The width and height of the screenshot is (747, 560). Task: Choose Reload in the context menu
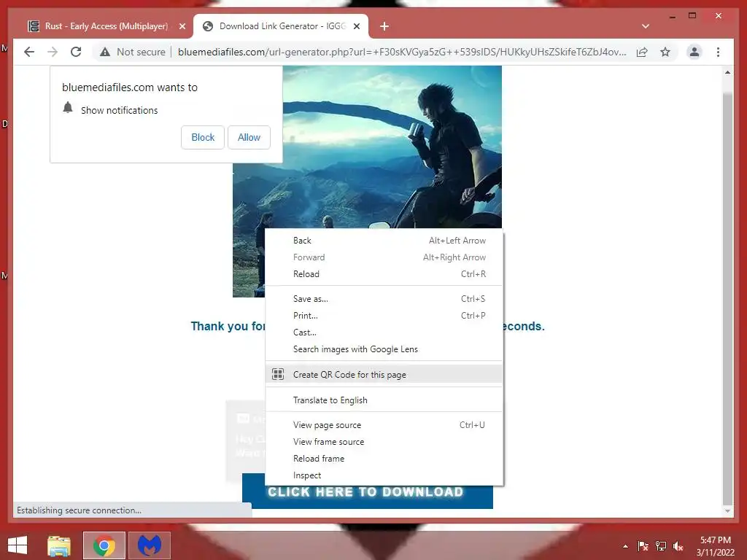click(x=384, y=274)
